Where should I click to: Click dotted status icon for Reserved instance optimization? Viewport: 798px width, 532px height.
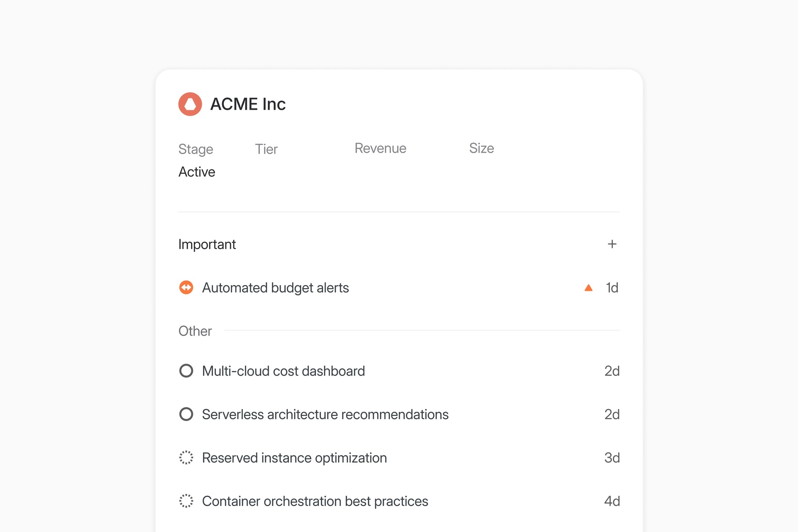coord(186,458)
